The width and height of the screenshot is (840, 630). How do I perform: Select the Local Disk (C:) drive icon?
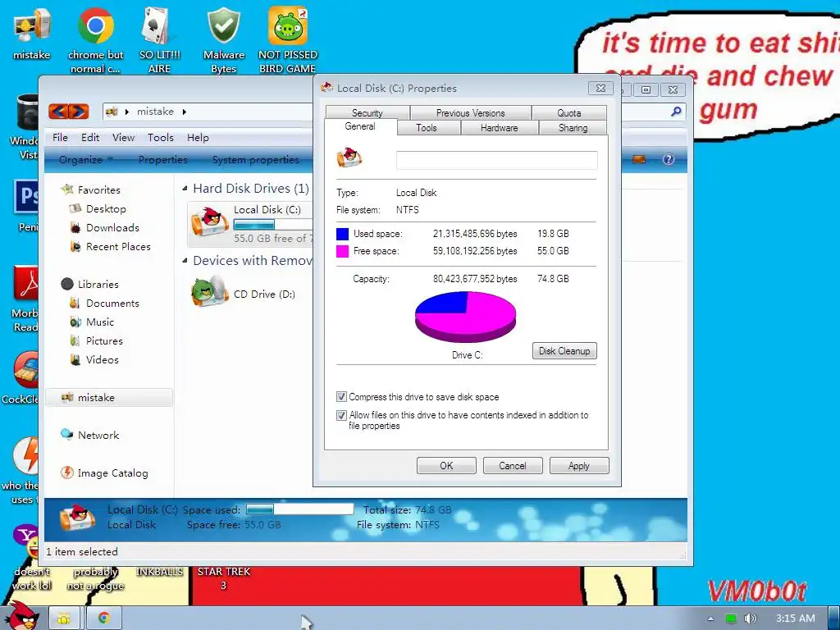coord(209,223)
